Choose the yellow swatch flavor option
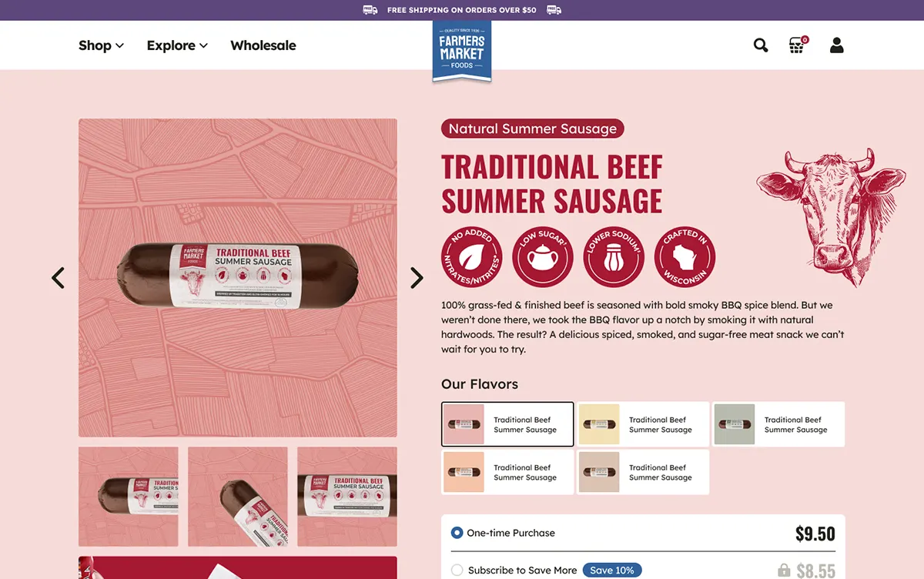 (643, 424)
